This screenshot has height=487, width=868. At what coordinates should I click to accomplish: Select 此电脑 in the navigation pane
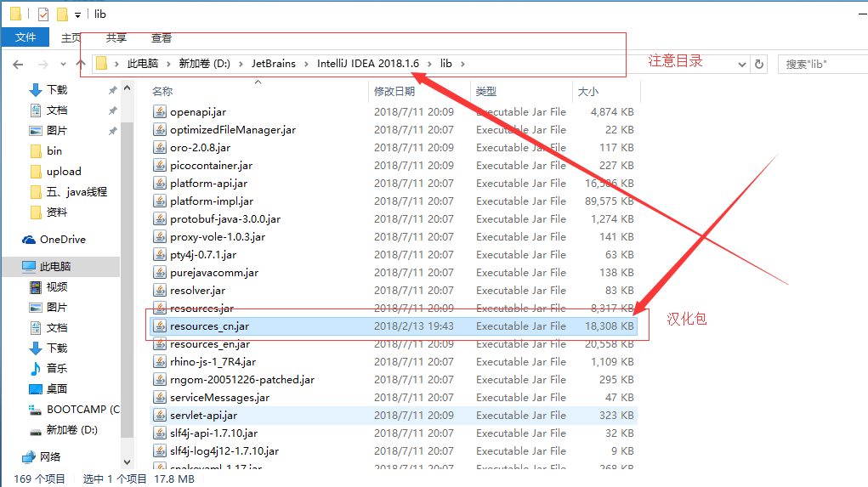pyautogui.click(x=55, y=267)
